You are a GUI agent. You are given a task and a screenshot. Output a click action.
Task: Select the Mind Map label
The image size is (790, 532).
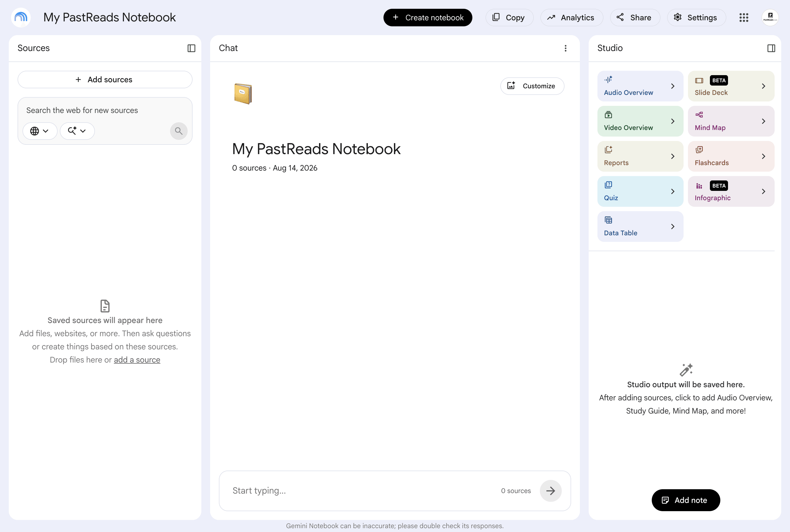(710, 128)
